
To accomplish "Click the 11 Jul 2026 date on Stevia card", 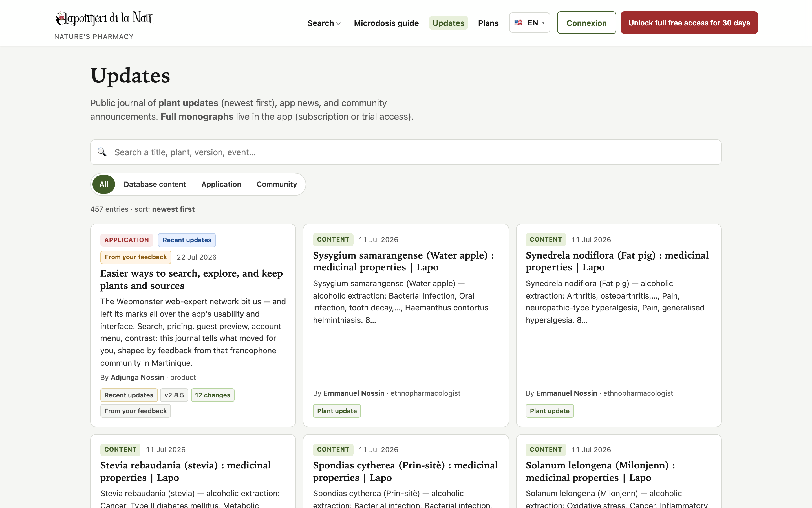I will [166, 450].
